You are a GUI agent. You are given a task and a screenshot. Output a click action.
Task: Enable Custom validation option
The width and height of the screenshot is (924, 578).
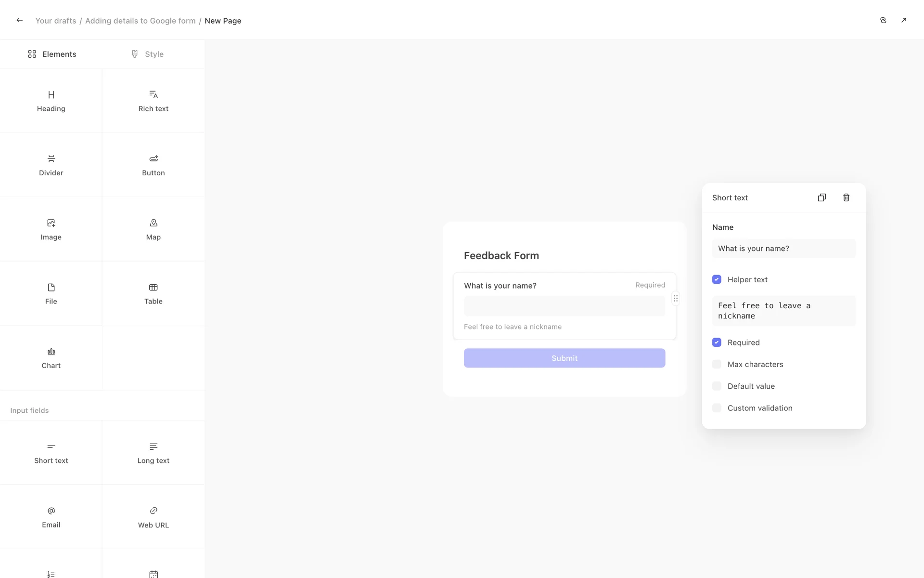(x=717, y=408)
